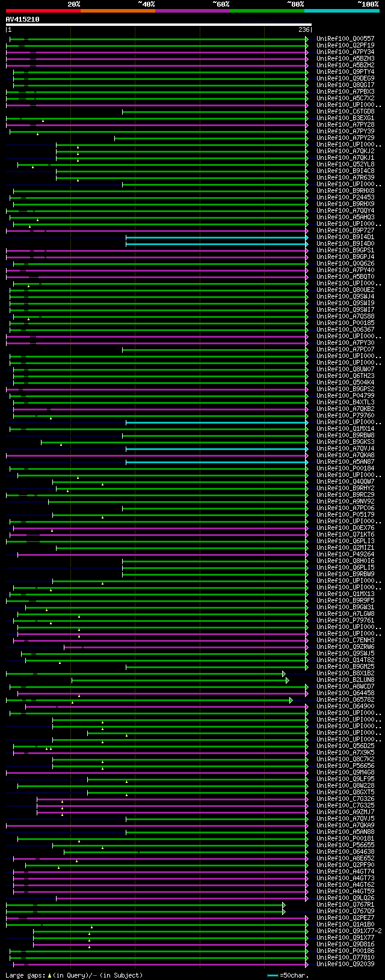Select the UniRef100_B9P727 label

345,231
